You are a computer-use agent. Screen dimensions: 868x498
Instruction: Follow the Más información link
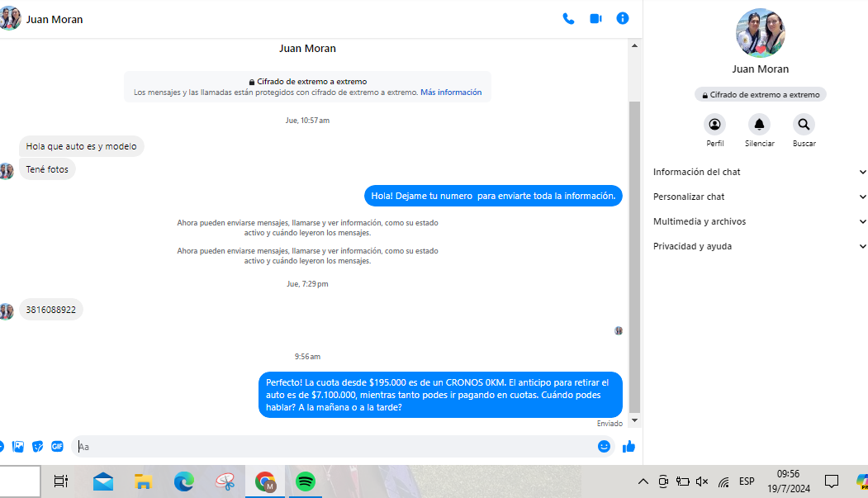coord(451,92)
